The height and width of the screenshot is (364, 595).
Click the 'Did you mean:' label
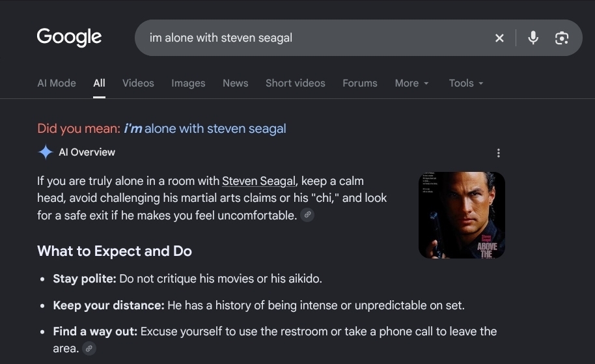79,129
